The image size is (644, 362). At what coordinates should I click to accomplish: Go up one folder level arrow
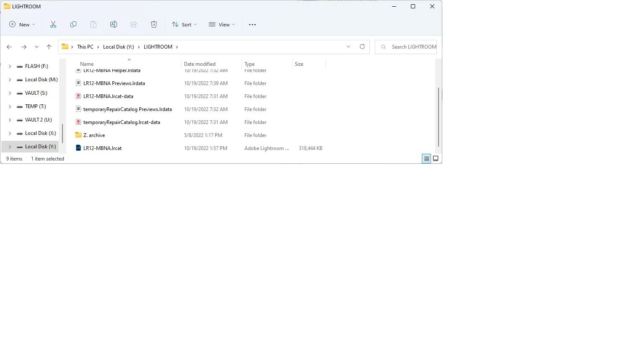[x=49, y=47]
